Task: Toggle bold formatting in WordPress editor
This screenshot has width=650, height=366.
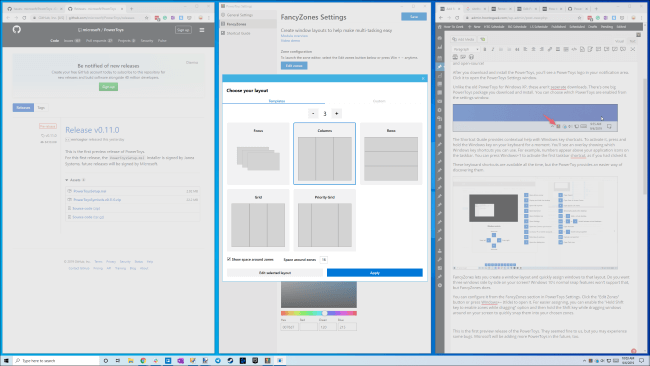Action: click(x=485, y=49)
